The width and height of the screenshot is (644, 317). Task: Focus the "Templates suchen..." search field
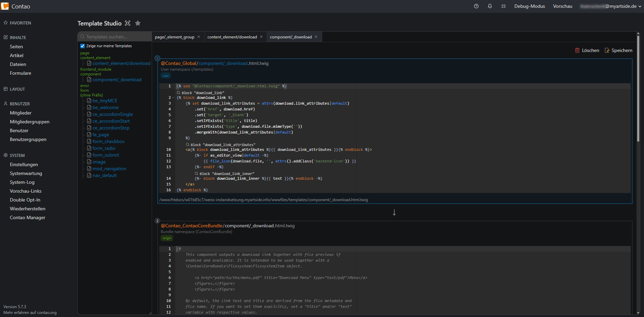(x=115, y=37)
